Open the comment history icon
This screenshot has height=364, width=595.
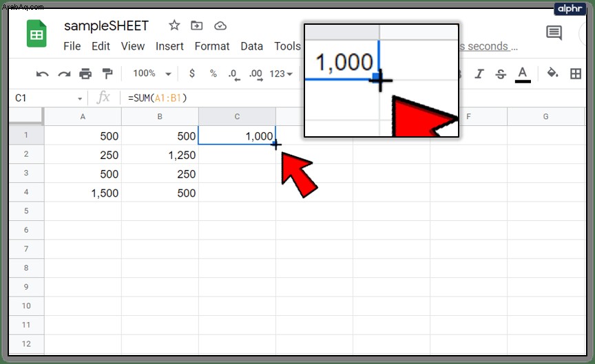click(x=554, y=33)
